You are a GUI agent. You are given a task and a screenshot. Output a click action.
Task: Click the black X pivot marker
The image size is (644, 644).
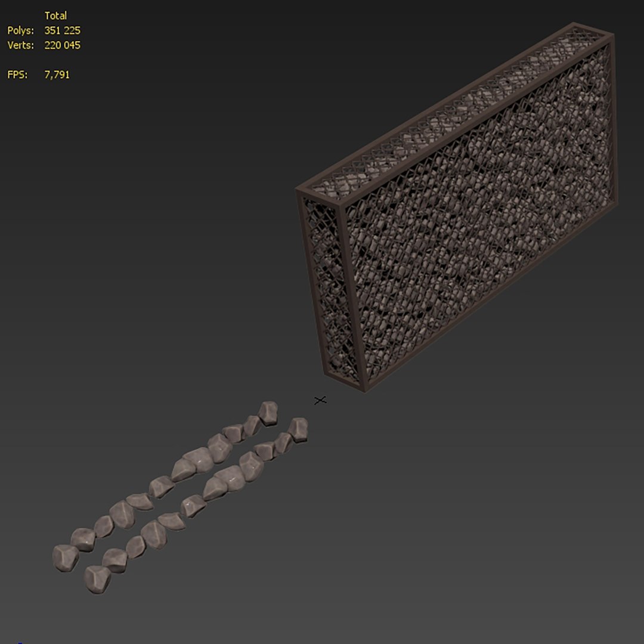tap(320, 400)
